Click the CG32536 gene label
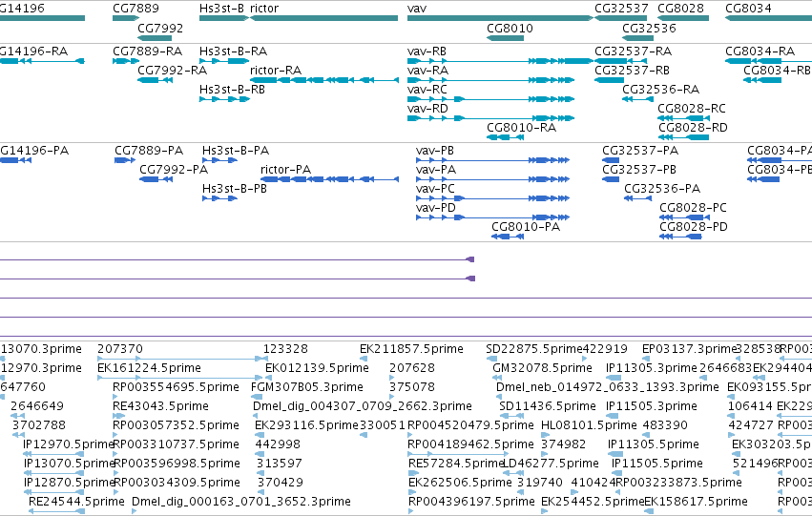This screenshot has height=516, width=812. (649, 28)
